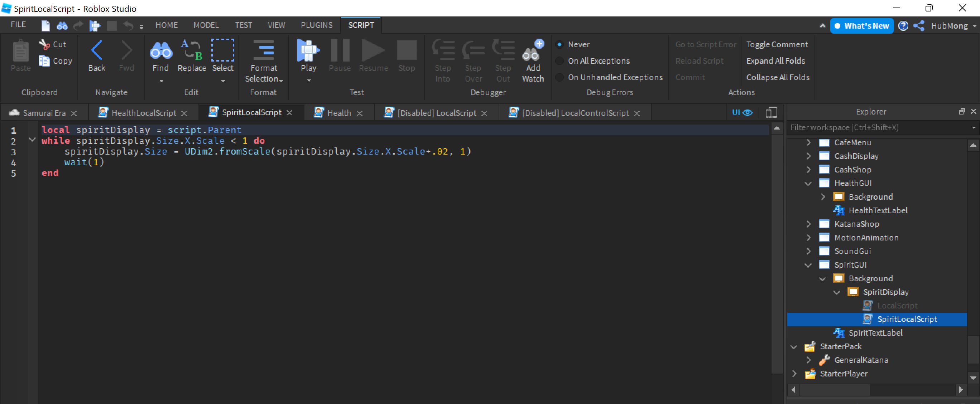Click the New file icon in quick access bar
This screenshot has width=980, height=404.
click(x=45, y=25)
